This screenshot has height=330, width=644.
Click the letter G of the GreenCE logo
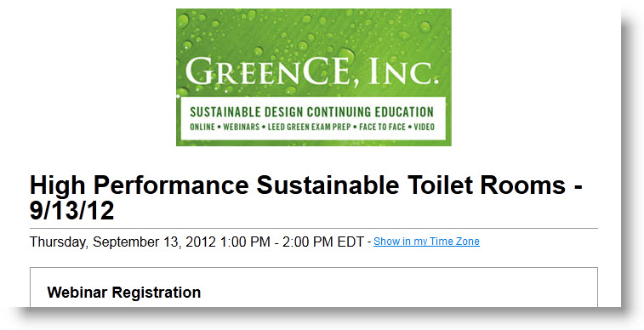199,71
